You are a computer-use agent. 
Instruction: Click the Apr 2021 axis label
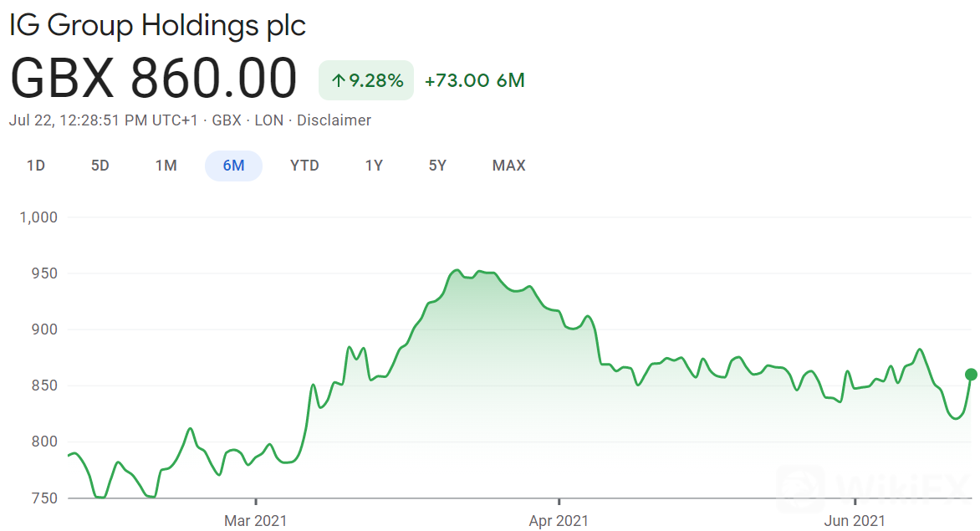tap(559, 521)
